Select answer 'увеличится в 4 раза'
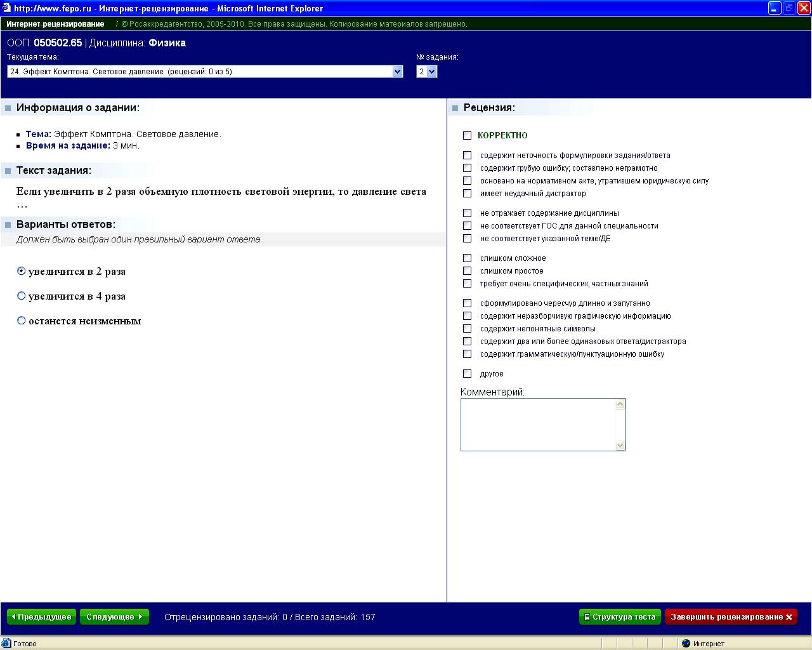 pyautogui.click(x=22, y=296)
